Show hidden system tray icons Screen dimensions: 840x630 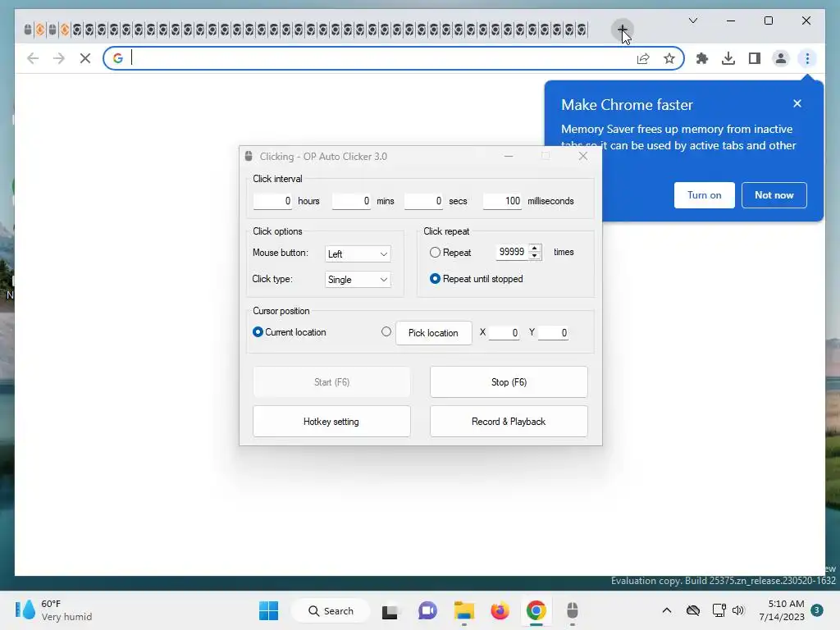(x=666, y=610)
